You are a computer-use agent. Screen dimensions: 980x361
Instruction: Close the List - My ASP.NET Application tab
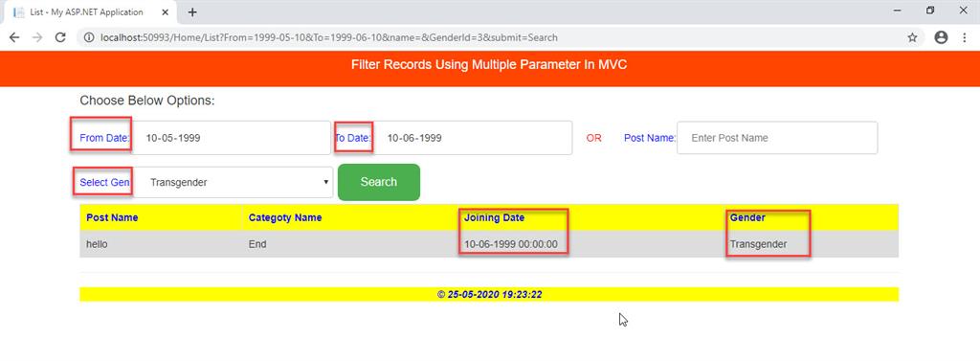coord(166,11)
